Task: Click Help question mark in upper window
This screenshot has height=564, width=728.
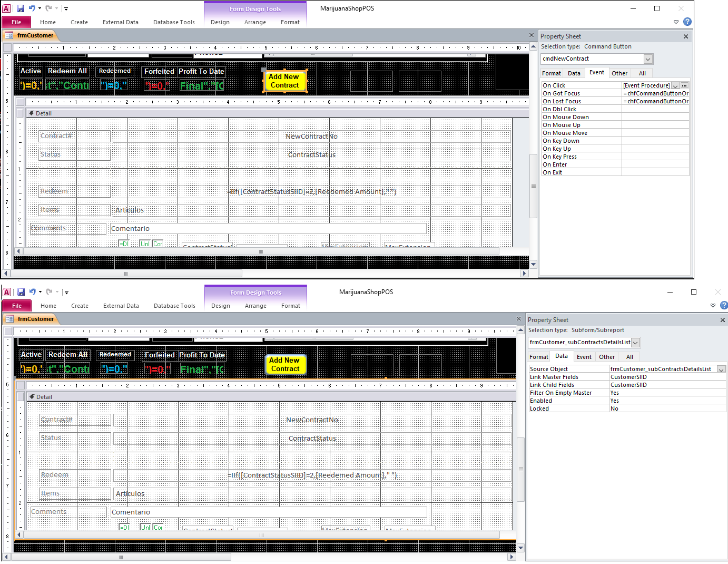Action: (687, 22)
